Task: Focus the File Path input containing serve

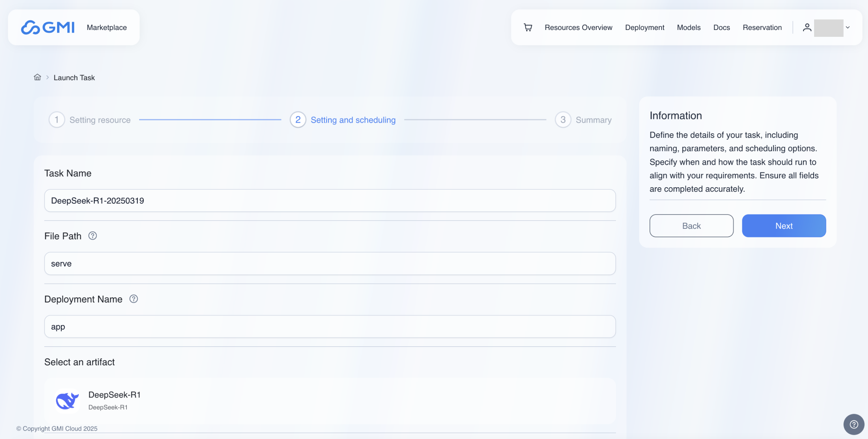Action: (330, 264)
